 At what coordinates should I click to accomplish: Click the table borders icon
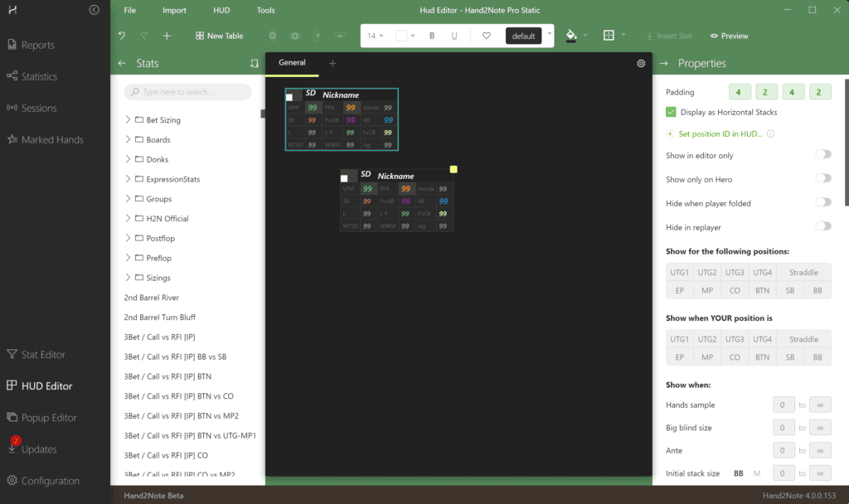click(x=609, y=35)
